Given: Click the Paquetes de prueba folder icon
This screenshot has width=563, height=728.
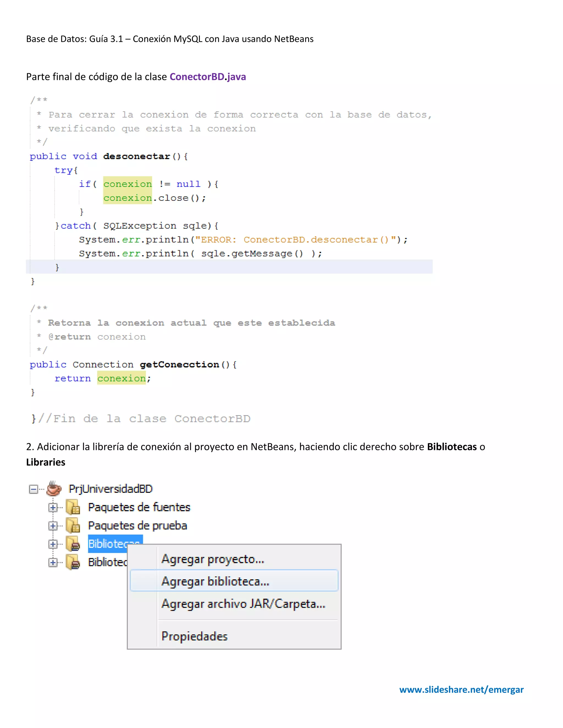Looking at the screenshot, I should click(x=73, y=526).
